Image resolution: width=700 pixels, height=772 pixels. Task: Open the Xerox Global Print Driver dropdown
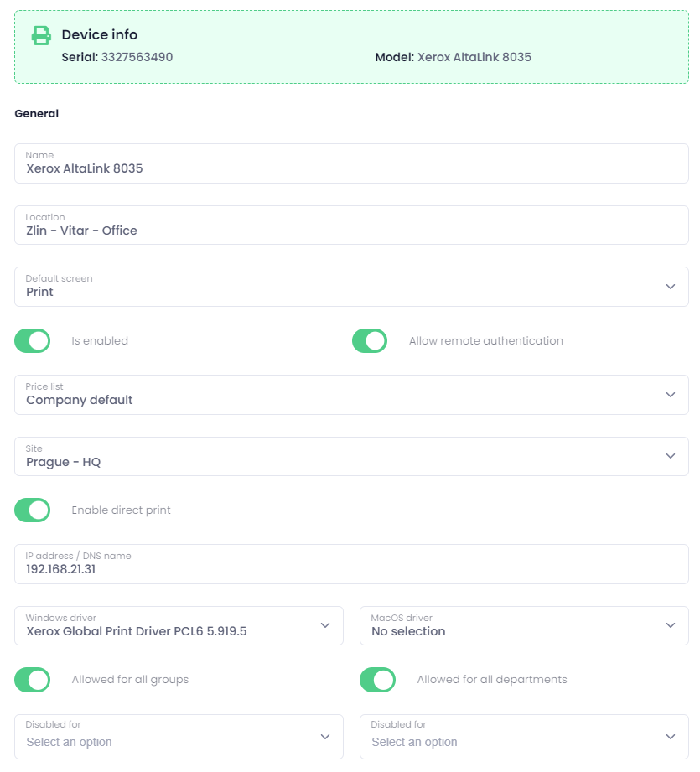179,626
